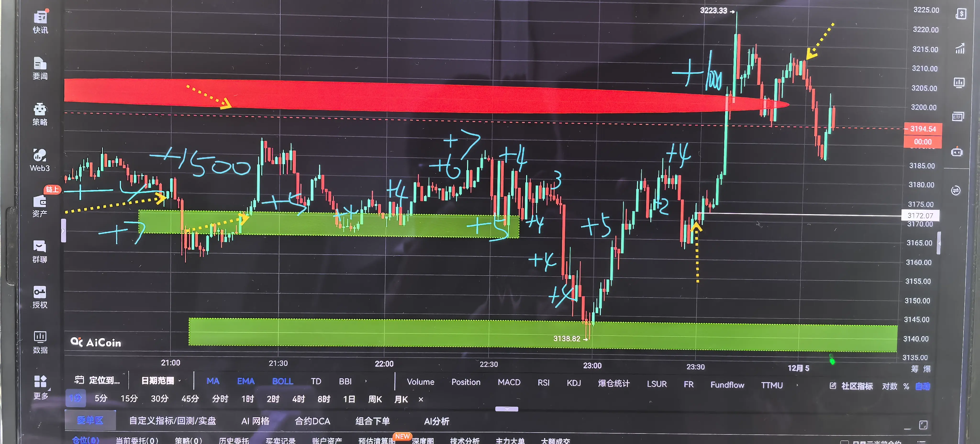Click the 社区指标 edit pencil icon
This screenshot has width=980, height=444.
click(833, 386)
